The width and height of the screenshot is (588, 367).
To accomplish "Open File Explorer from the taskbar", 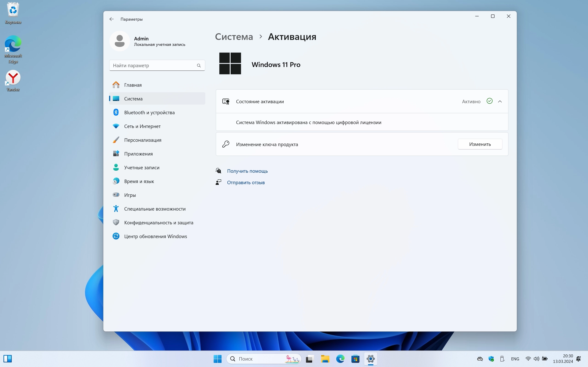I will [x=325, y=359].
